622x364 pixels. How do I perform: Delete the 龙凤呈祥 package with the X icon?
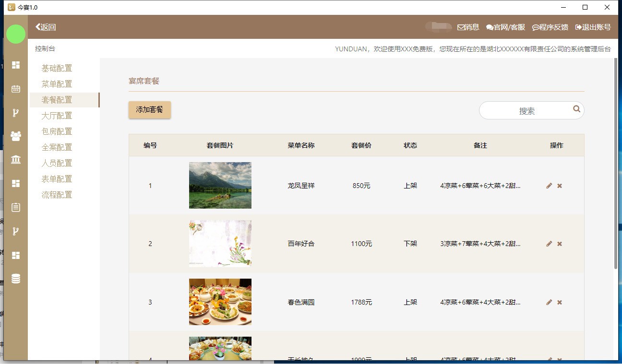[560, 186]
